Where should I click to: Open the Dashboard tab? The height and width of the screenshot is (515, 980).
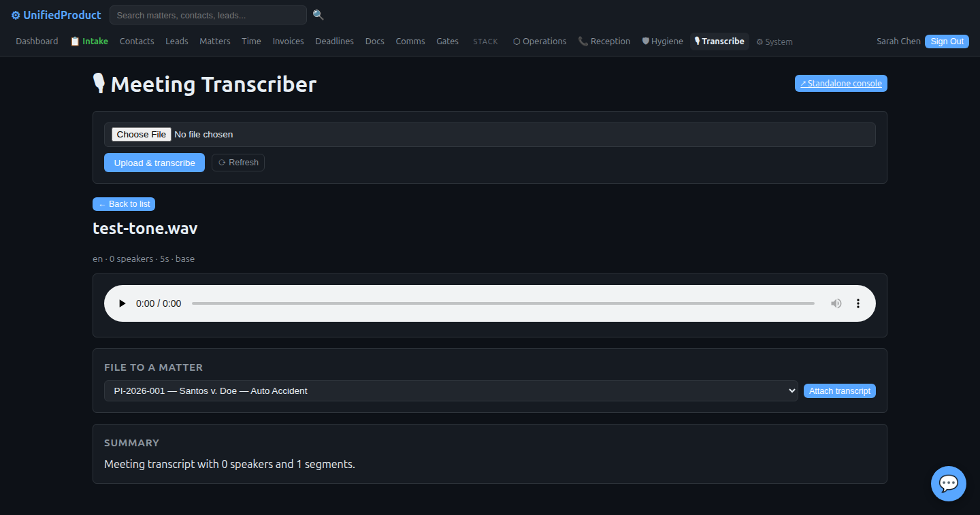(37, 41)
